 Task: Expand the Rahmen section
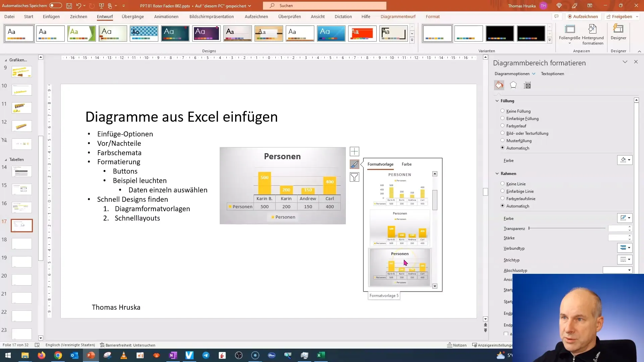tap(508, 173)
